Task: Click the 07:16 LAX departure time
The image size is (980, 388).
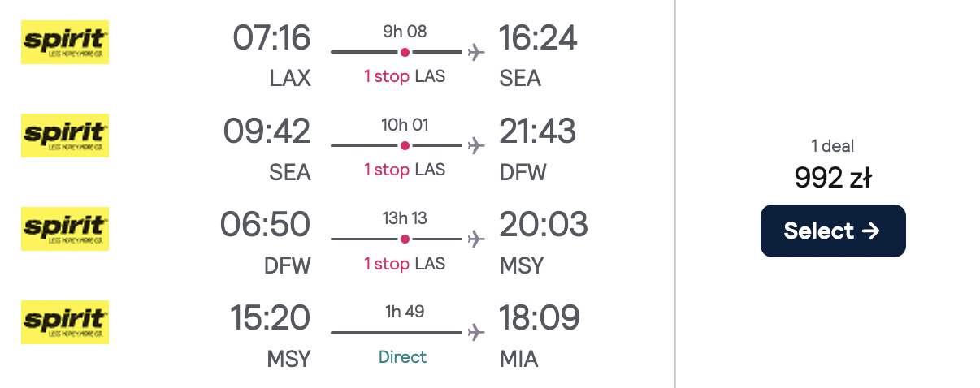Action: tap(271, 38)
